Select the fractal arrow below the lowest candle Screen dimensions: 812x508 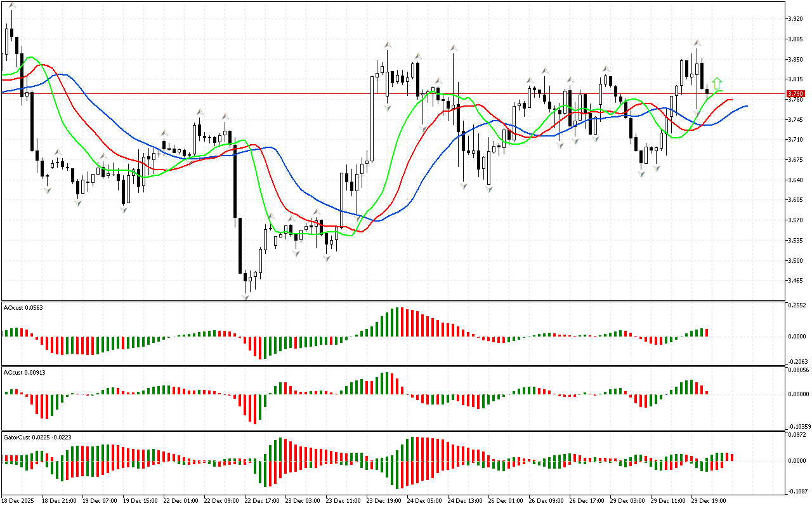tap(246, 297)
